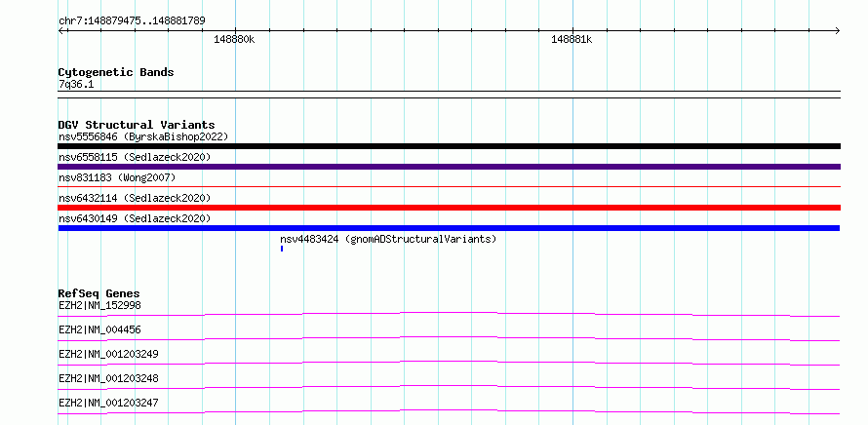Click the magenta line under EZH2|NM_001203247
Screen dimensions: 868x425
449,411
